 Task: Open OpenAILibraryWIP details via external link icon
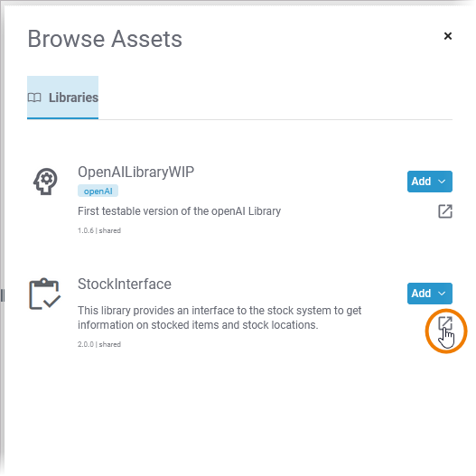pos(445,211)
